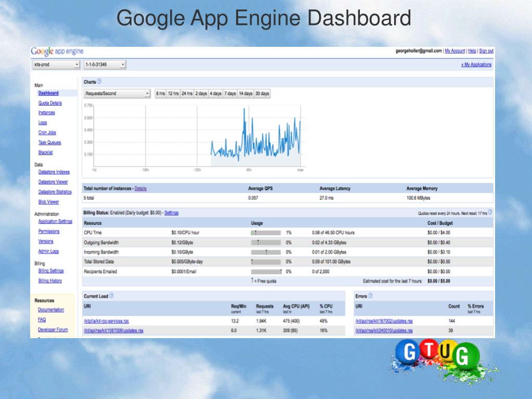532x399 pixels.
Task: Click the '0.58 of 46.50 CPU hours' text
Action: [x=333, y=233]
